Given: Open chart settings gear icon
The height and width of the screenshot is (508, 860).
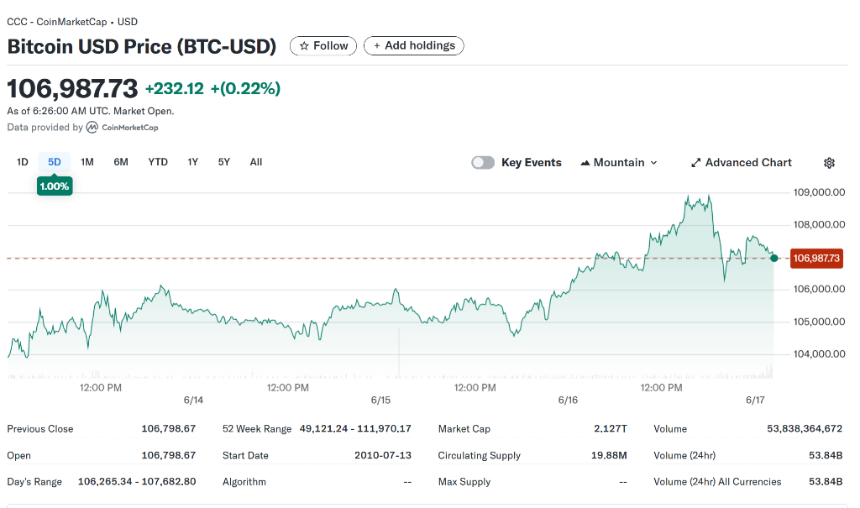Looking at the screenshot, I should (829, 163).
